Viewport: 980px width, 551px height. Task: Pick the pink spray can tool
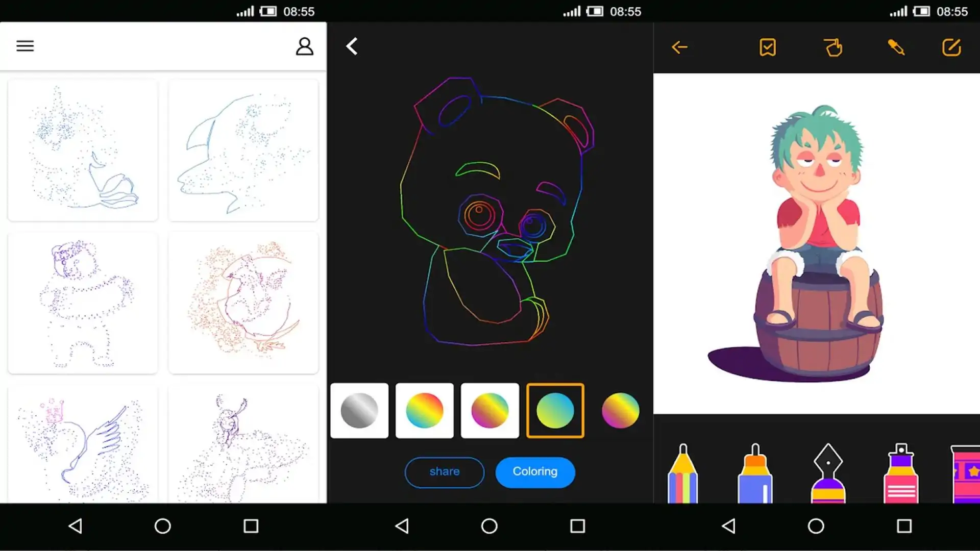[x=901, y=474]
